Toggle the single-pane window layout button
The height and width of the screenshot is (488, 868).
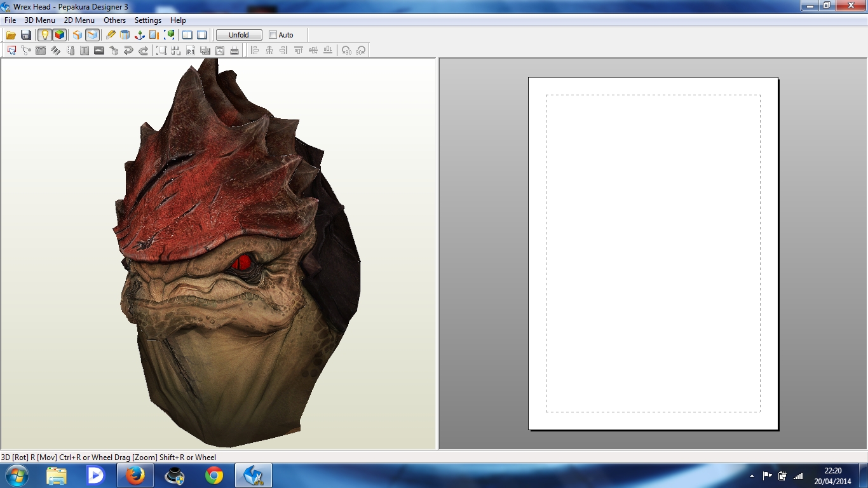(x=202, y=35)
